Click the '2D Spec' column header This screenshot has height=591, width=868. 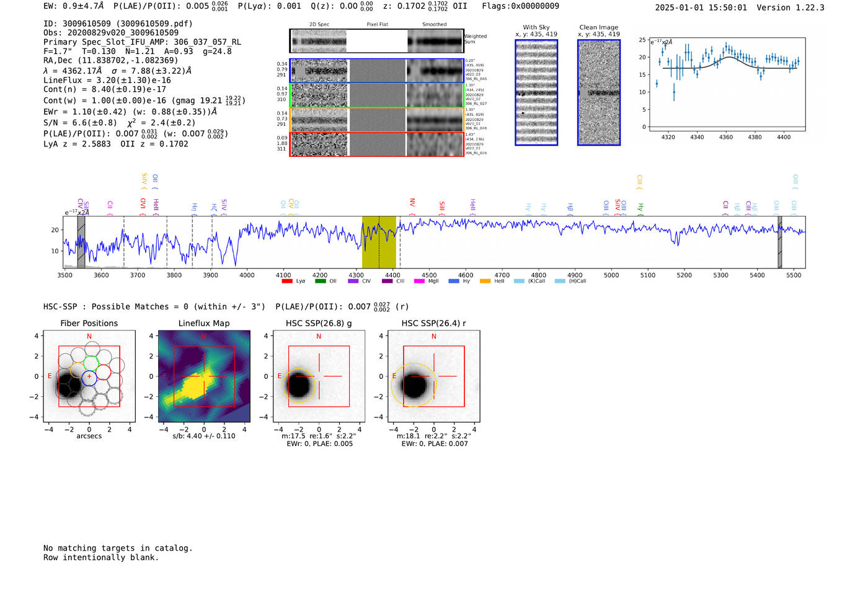[319, 25]
